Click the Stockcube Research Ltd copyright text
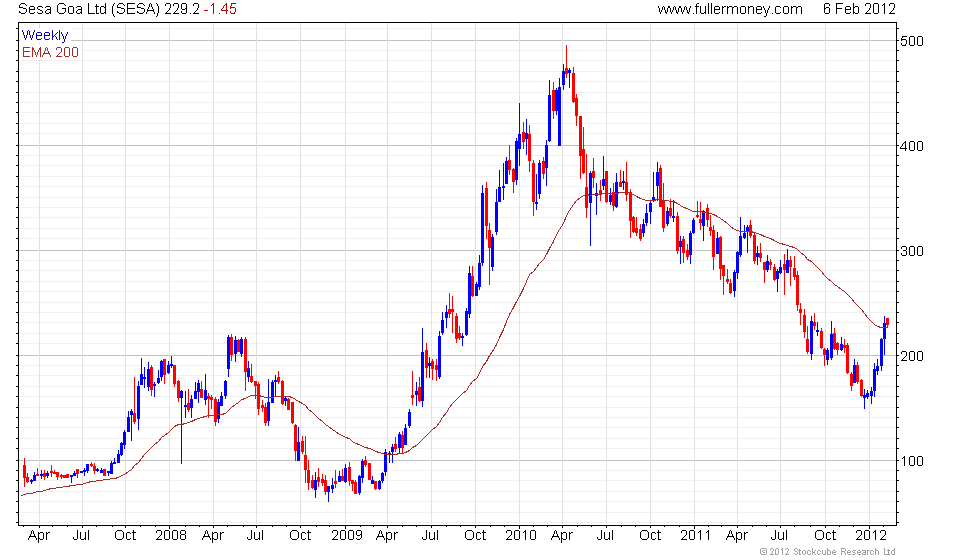The image size is (980, 560). (x=828, y=552)
